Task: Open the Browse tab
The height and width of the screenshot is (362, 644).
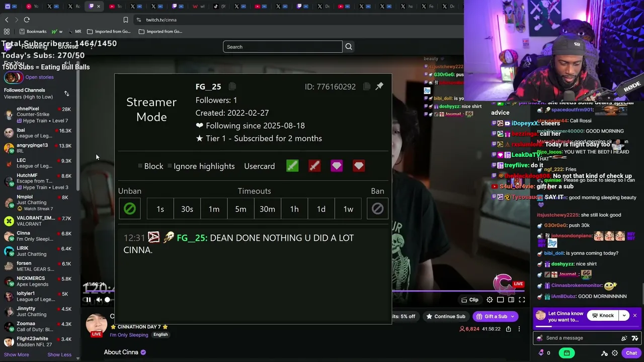Action: point(68,47)
